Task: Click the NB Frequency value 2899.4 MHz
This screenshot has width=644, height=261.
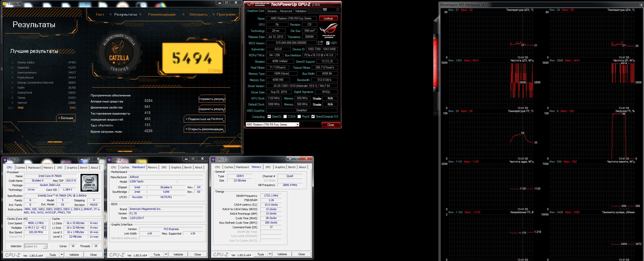Action: (x=290, y=185)
